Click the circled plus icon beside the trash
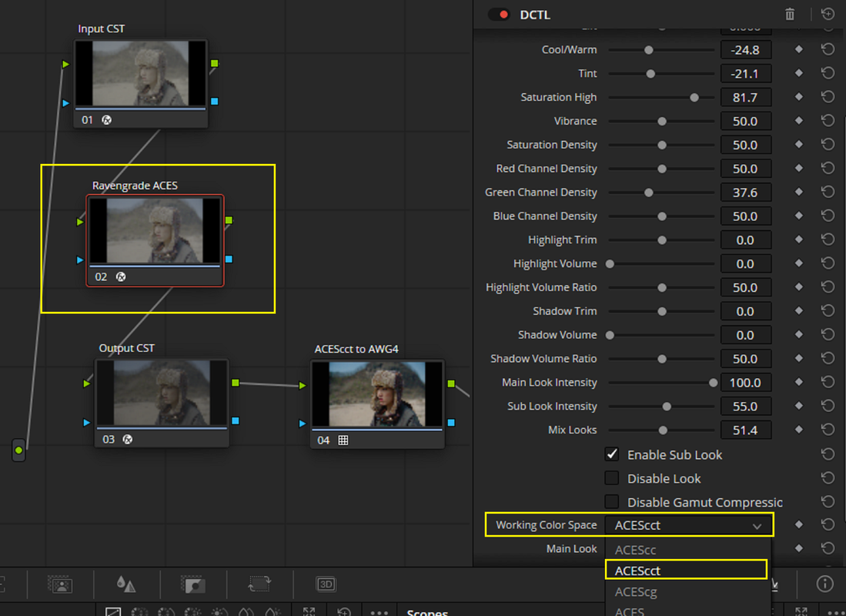The height and width of the screenshot is (616, 846). coord(828,14)
